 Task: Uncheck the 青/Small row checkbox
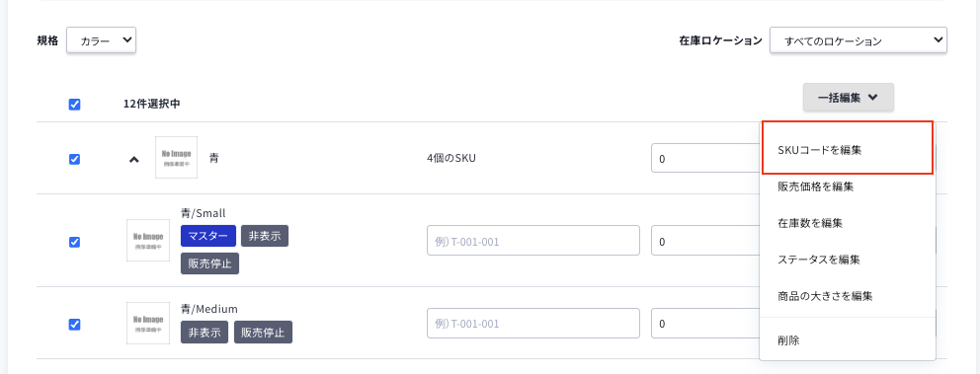(74, 242)
